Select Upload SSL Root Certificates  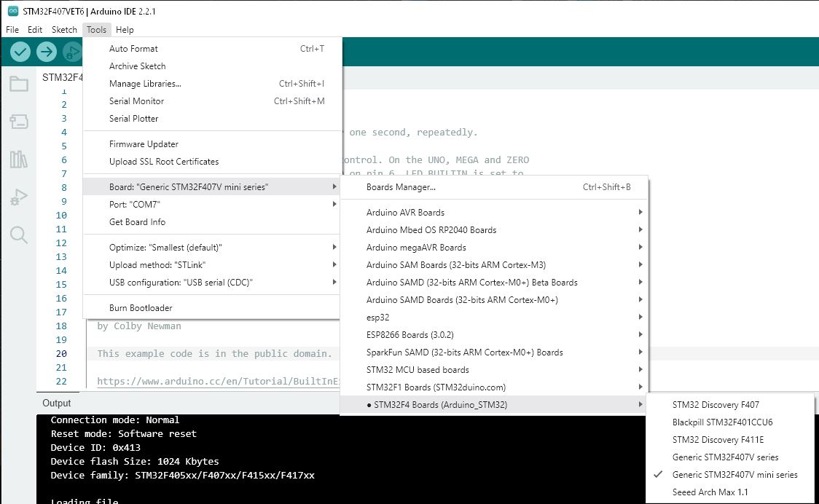click(x=211, y=162)
